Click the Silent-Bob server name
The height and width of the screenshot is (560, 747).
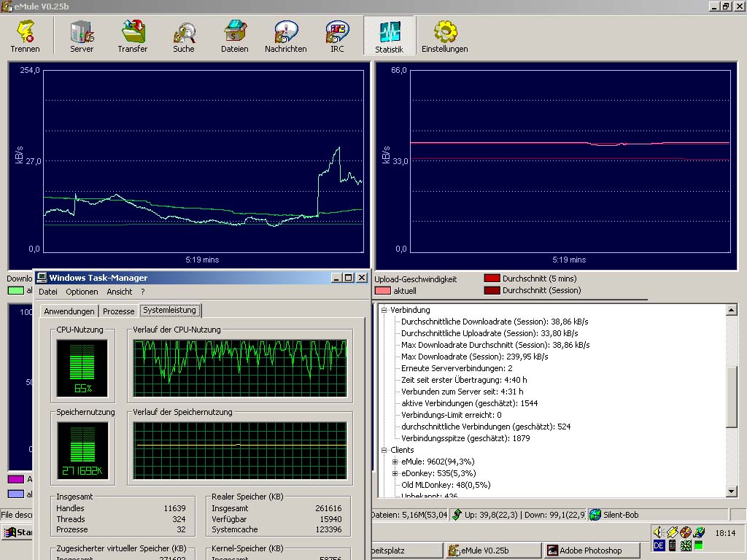(x=621, y=515)
